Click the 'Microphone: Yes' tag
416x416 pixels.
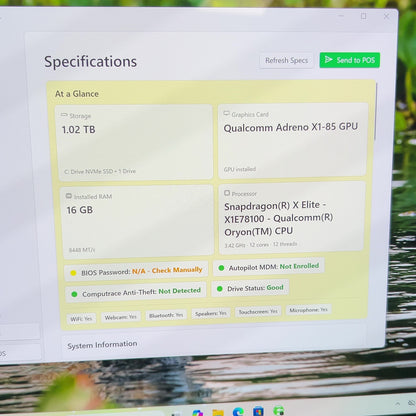[x=308, y=310]
